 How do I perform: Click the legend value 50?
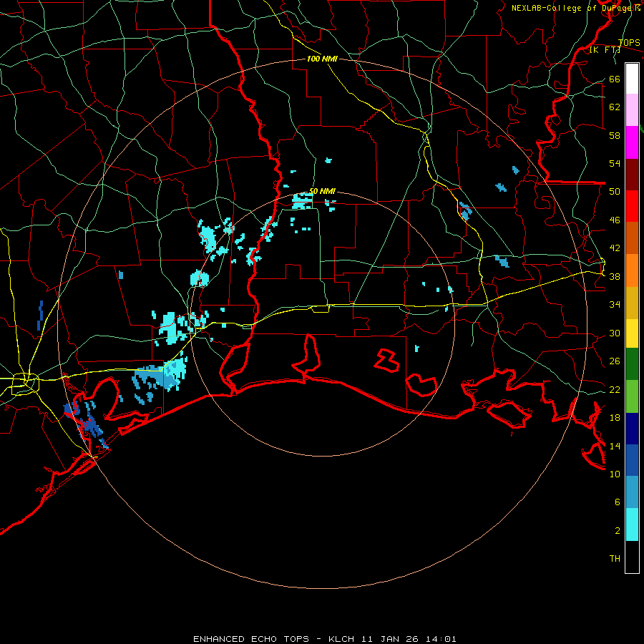click(615, 191)
